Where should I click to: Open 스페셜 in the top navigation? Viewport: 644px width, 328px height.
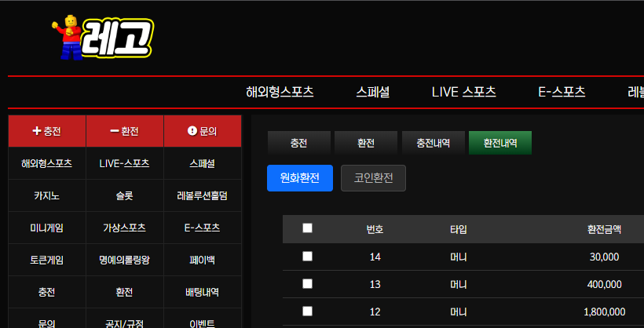[x=372, y=93]
